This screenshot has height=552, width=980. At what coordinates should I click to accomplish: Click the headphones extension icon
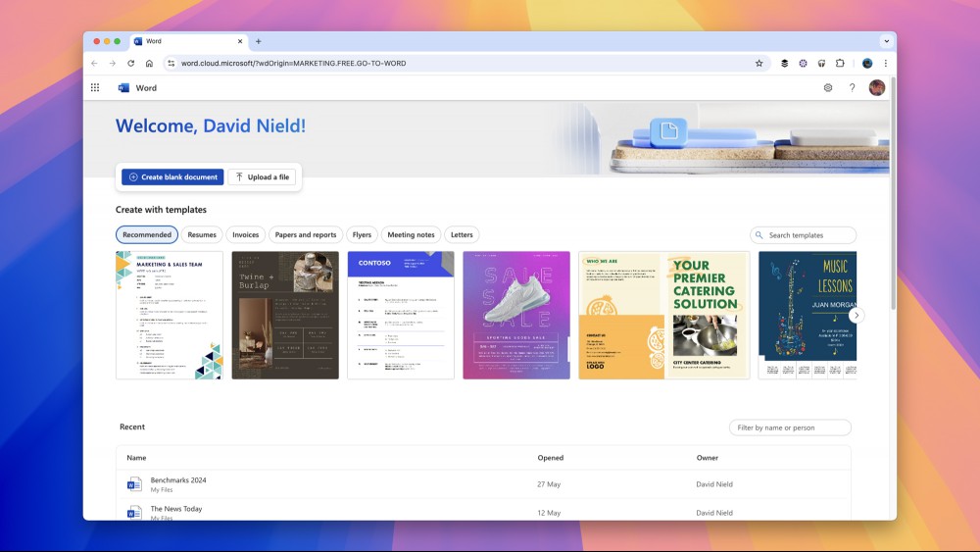(821, 63)
